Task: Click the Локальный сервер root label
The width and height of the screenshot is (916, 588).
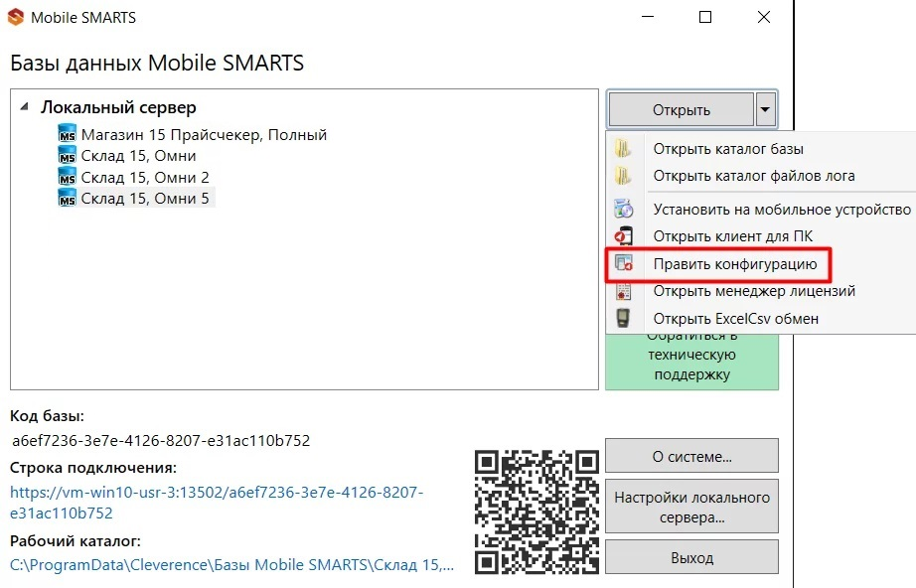Action: pyautogui.click(x=118, y=107)
